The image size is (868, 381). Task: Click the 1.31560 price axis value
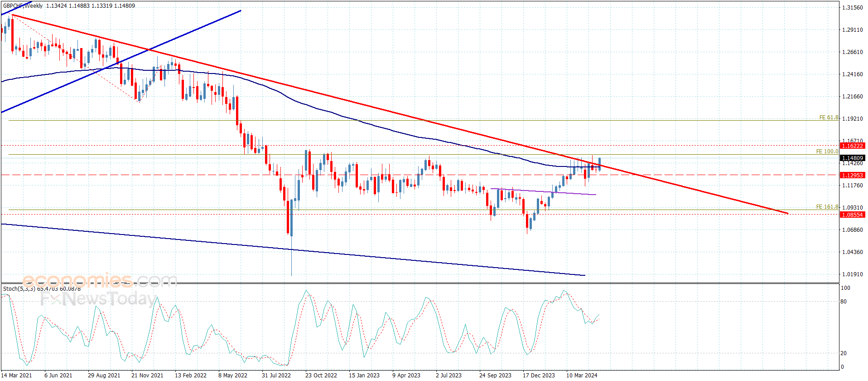coord(852,8)
